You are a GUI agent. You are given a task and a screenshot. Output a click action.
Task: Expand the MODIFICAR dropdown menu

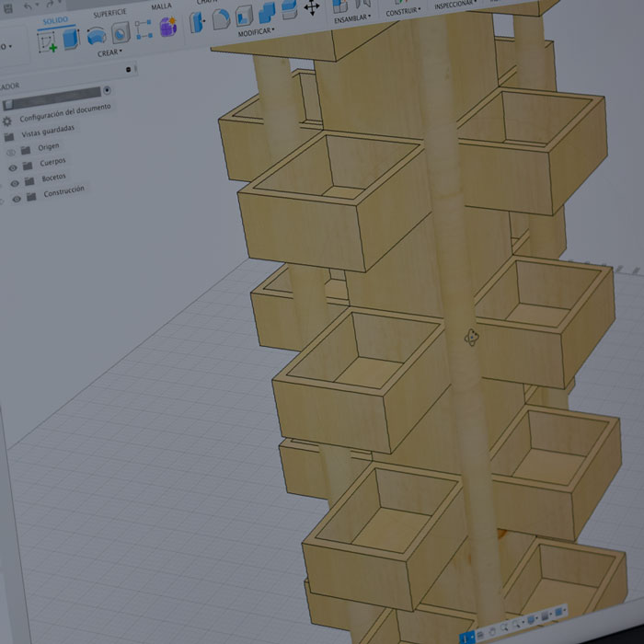255,31
